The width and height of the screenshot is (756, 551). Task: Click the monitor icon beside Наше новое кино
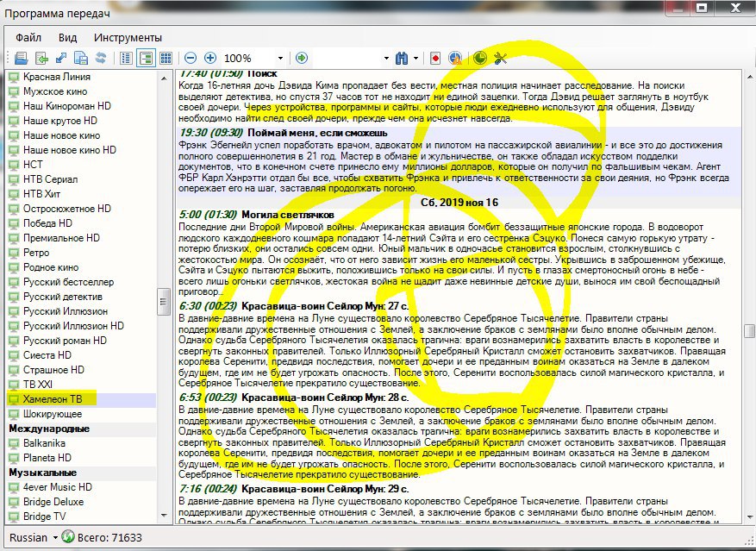click(14, 135)
